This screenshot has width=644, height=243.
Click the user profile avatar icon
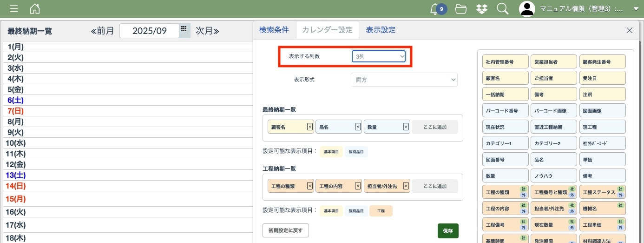click(527, 9)
